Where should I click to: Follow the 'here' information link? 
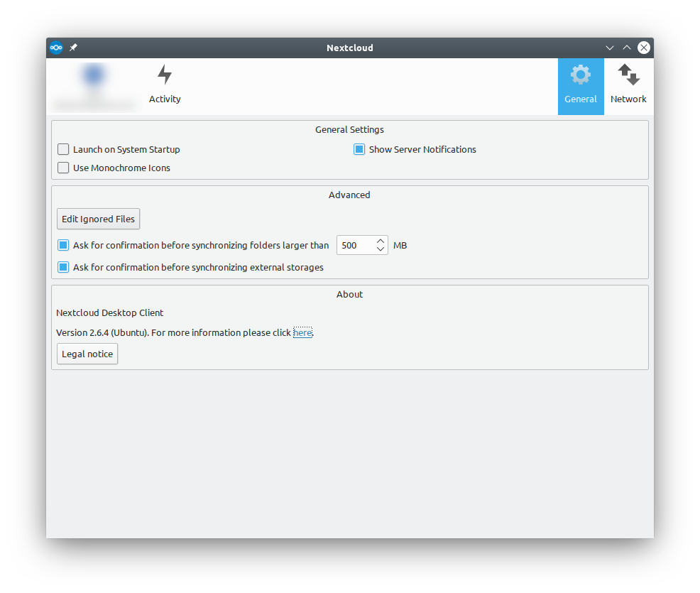point(302,332)
